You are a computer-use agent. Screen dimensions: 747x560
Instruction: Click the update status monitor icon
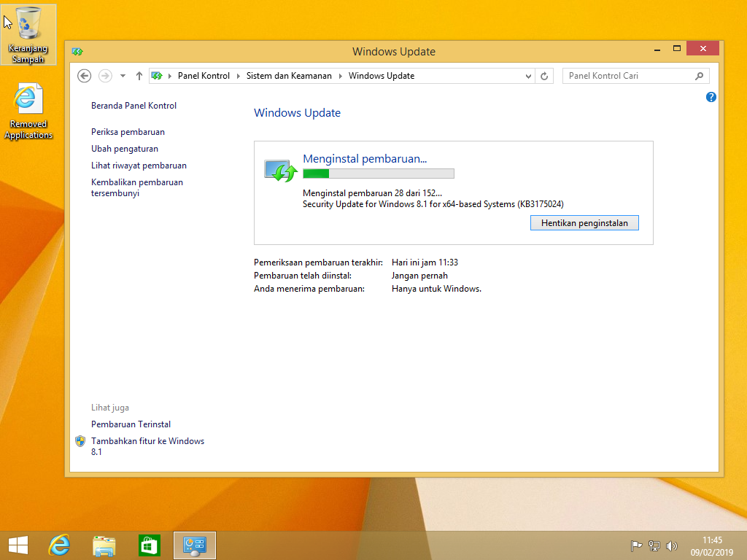281,171
